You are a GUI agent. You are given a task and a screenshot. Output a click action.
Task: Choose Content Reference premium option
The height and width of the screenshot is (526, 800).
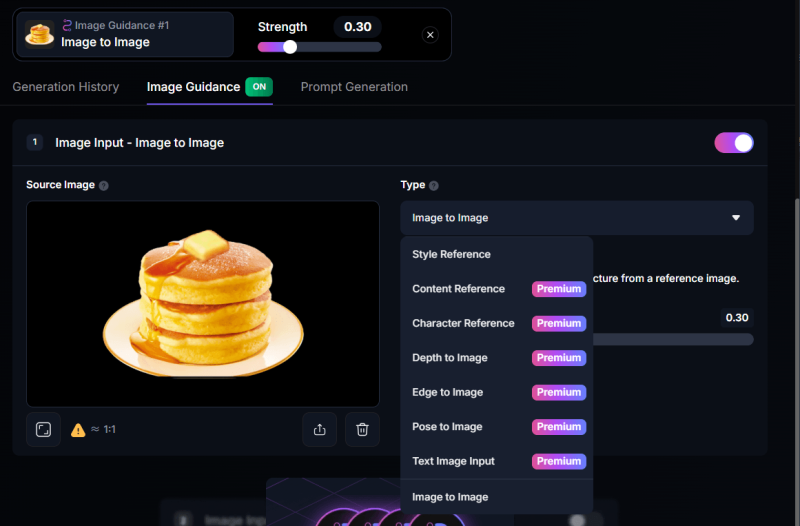(458, 289)
